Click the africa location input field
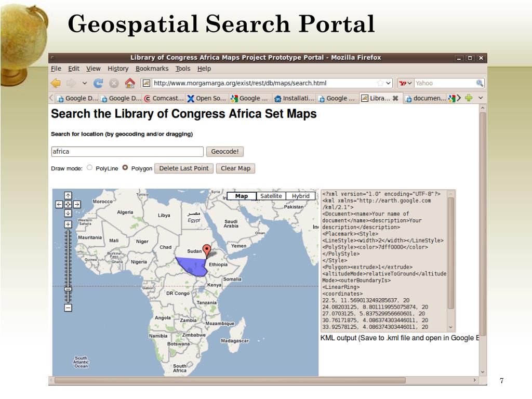This screenshot has height=399, width=532. pyautogui.click(x=127, y=152)
